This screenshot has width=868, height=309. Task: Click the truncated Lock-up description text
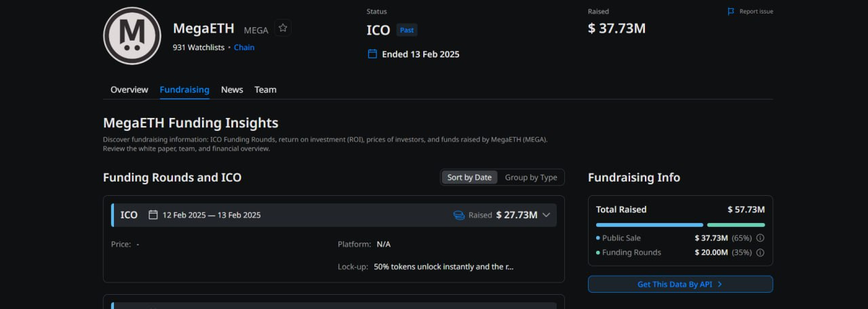pyautogui.click(x=443, y=267)
